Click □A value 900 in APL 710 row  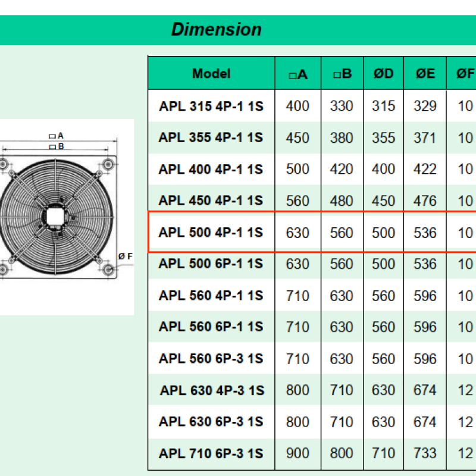pos(297,454)
